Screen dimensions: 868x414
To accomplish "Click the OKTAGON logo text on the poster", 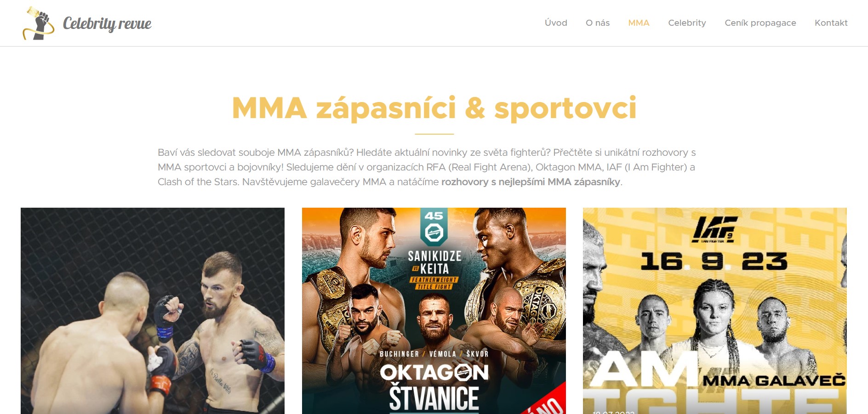I will (434, 373).
